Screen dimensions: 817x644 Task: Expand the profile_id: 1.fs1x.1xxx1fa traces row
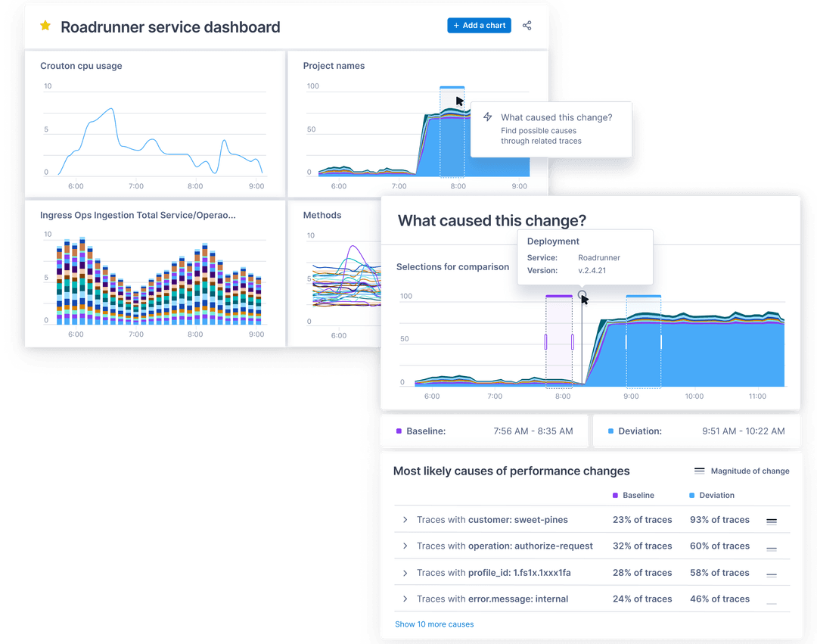[x=405, y=573]
